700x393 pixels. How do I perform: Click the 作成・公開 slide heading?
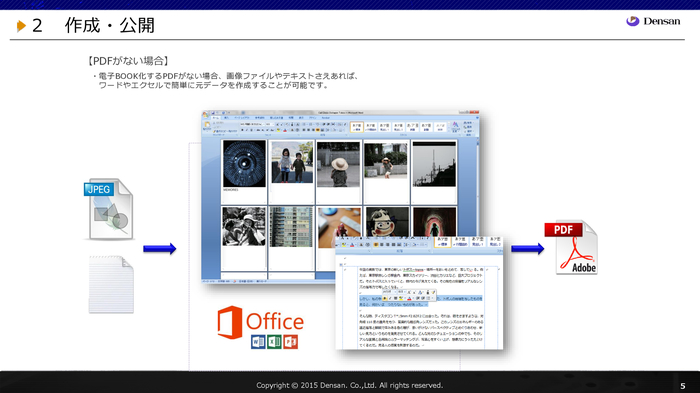110,25
